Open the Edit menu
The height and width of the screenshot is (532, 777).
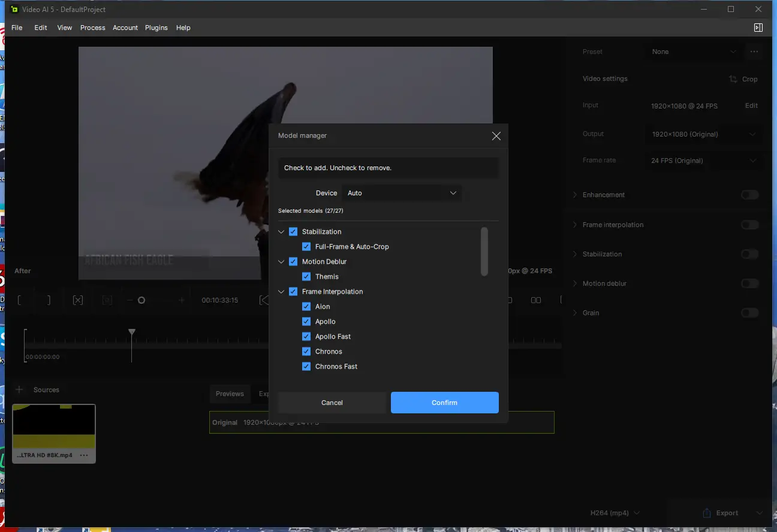click(41, 28)
